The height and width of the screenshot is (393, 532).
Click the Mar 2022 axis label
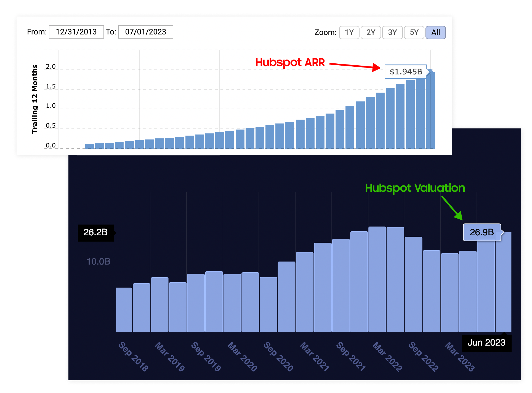[x=387, y=356]
